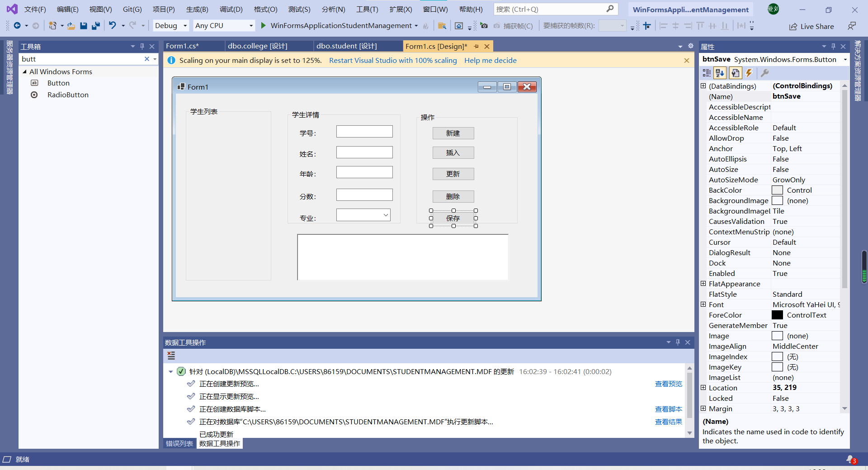Click the align to grid icon

coord(647,26)
